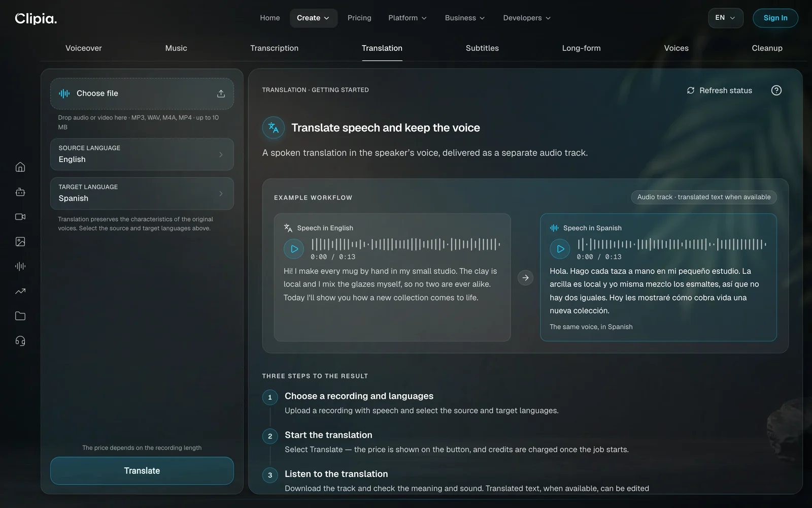Switch to the Transcription tab
Screen dimensions: 812x508
274,48
